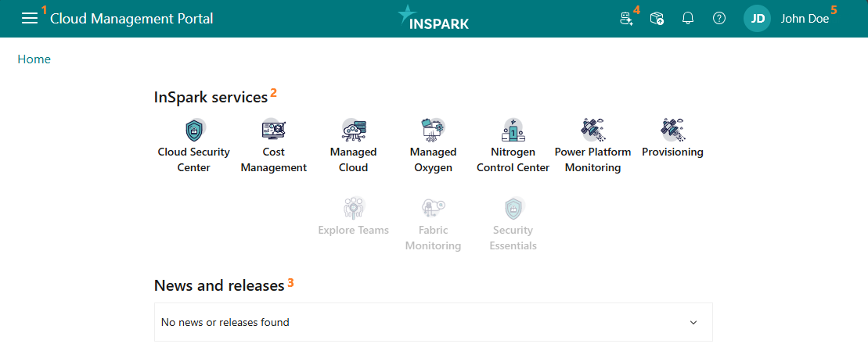Open the Cloud Security Center service icon

coord(194,130)
